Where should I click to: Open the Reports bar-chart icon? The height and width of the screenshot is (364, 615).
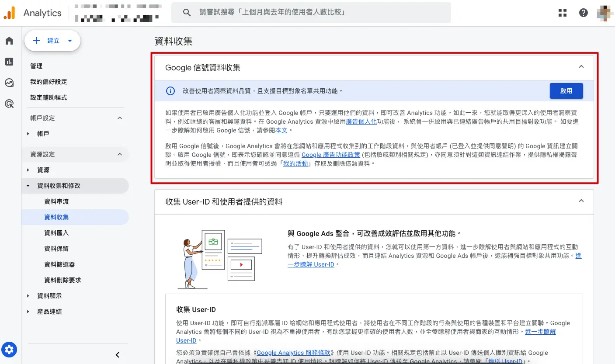pos(9,62)
